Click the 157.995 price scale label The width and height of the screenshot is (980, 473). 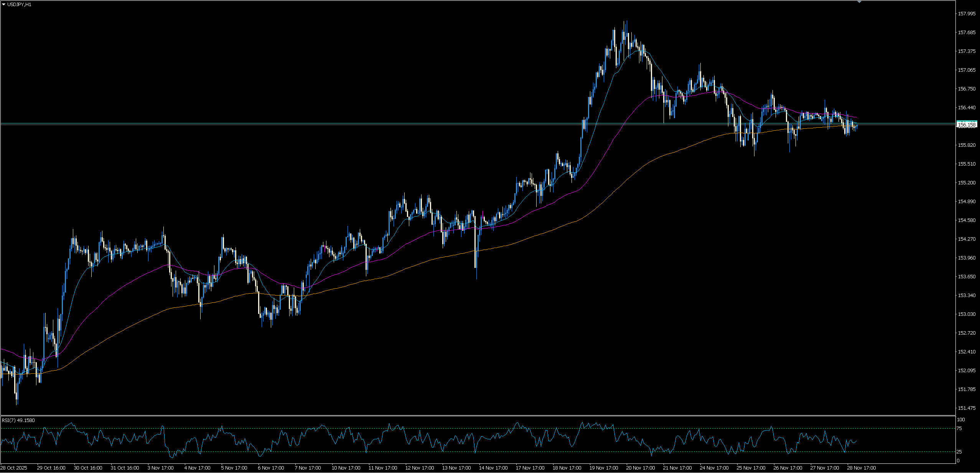(x=967, y=14)
